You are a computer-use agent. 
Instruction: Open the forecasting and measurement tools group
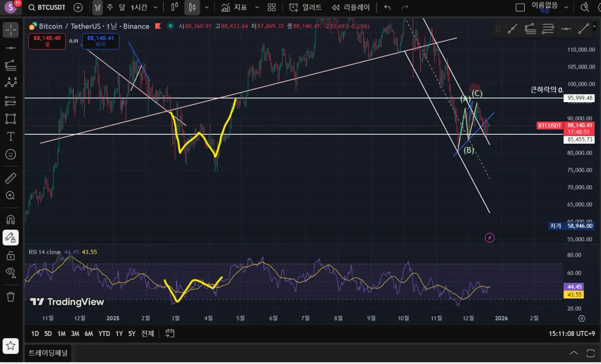pyautogui.click(x=11, y=101)
